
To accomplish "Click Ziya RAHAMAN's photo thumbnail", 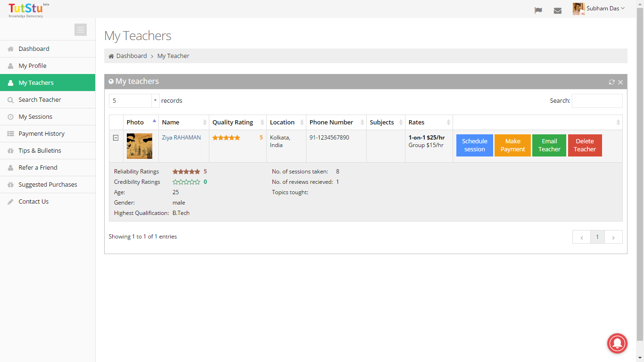I will [x=140, y=146].
